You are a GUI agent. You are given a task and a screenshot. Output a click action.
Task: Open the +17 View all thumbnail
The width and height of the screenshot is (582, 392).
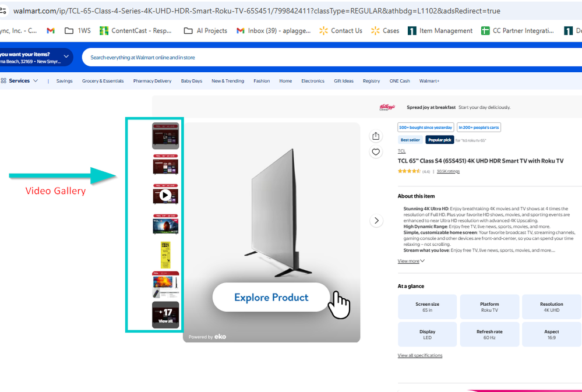pyautogui.click(x=165, y=315)
